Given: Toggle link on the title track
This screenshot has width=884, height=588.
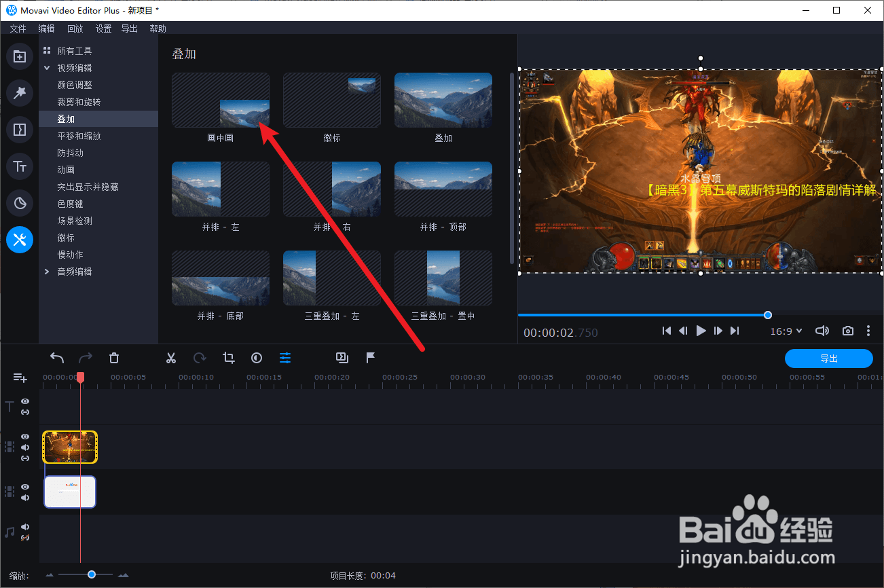Looking at the screenshot, I should pyautogui.click(x=25, y=412).
